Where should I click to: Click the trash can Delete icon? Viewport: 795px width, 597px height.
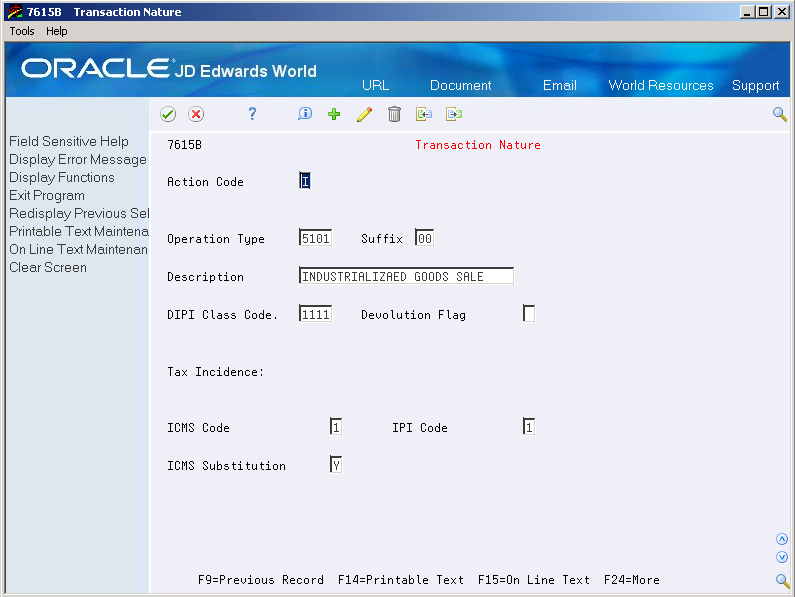pyautogui.click(x=394, y=114)
